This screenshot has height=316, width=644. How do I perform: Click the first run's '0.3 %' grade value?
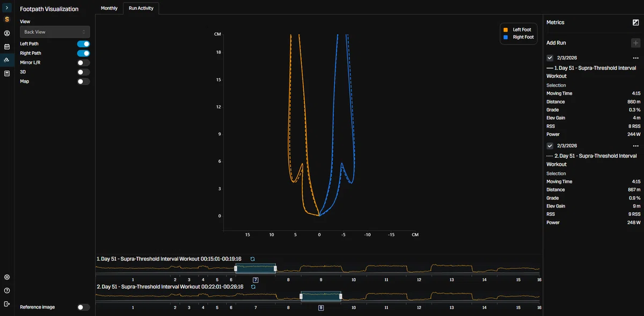635,110
